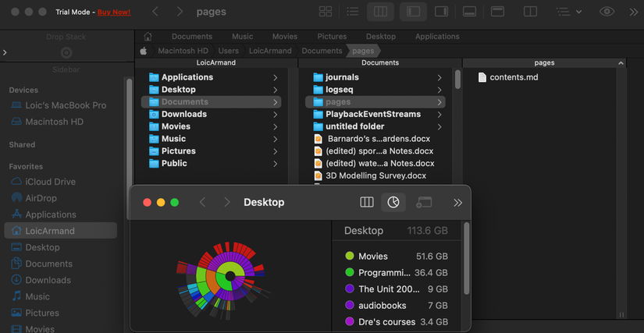Open iCloud Drive in the sidebar
Viewport: 644px width, 333px height.
point(44,182)
